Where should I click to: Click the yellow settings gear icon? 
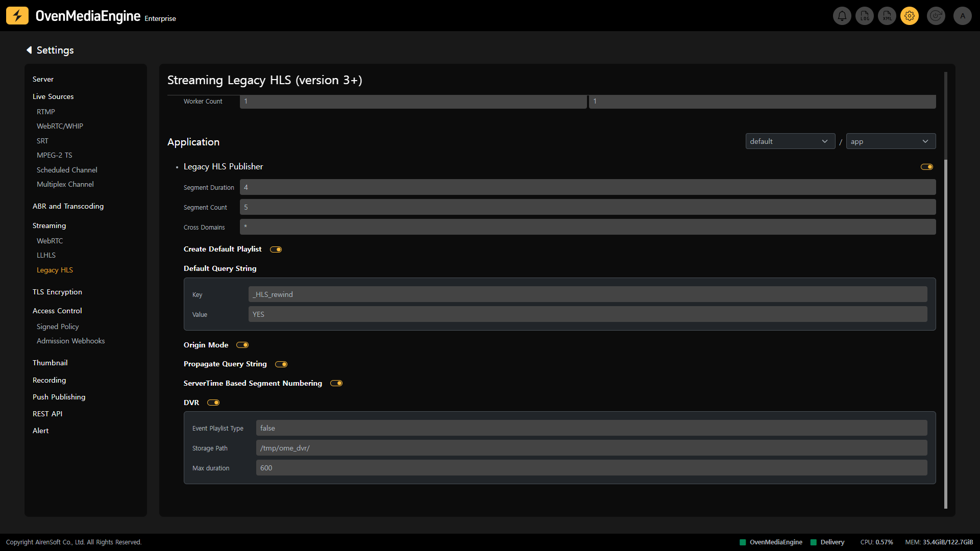910,16
